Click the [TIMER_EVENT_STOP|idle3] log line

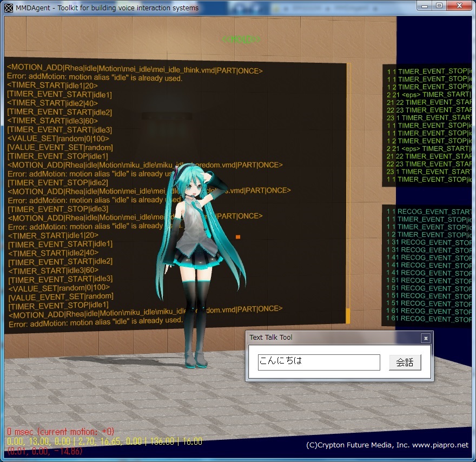[x=58, y=209]
